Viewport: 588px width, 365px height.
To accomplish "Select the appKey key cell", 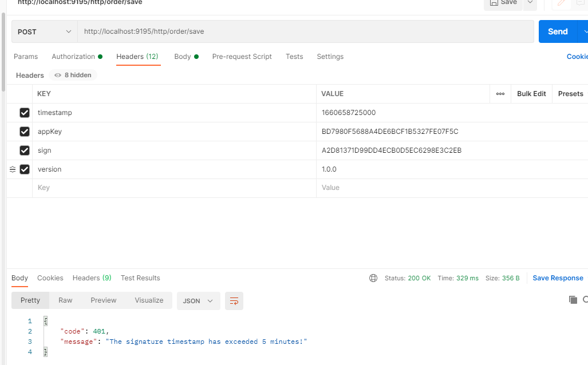I will (175, 132).
